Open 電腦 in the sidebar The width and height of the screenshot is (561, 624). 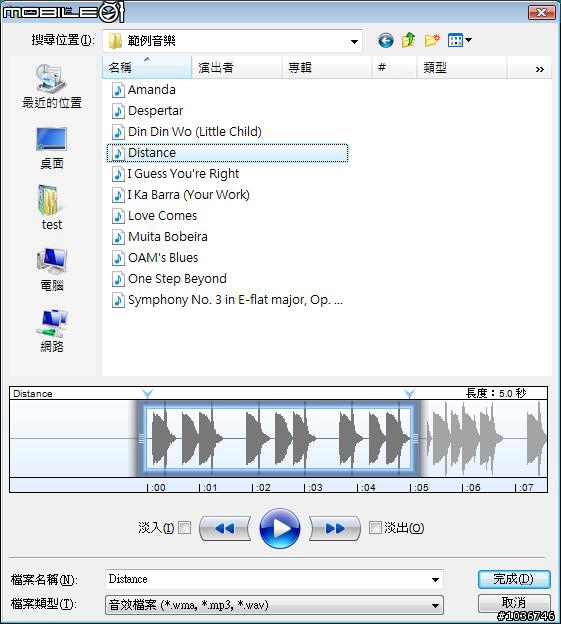52,270
